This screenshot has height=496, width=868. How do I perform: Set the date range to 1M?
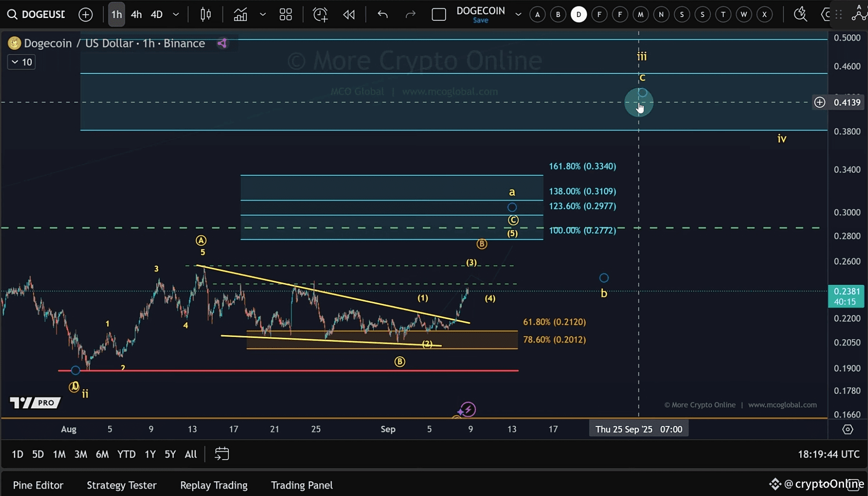pyautogui.click(x=59, y=455)
